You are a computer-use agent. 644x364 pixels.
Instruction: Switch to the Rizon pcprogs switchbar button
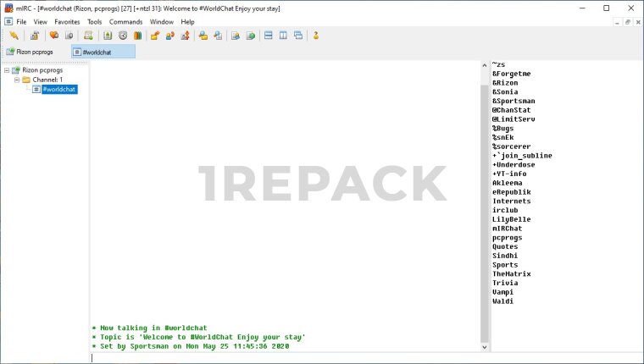35,52
